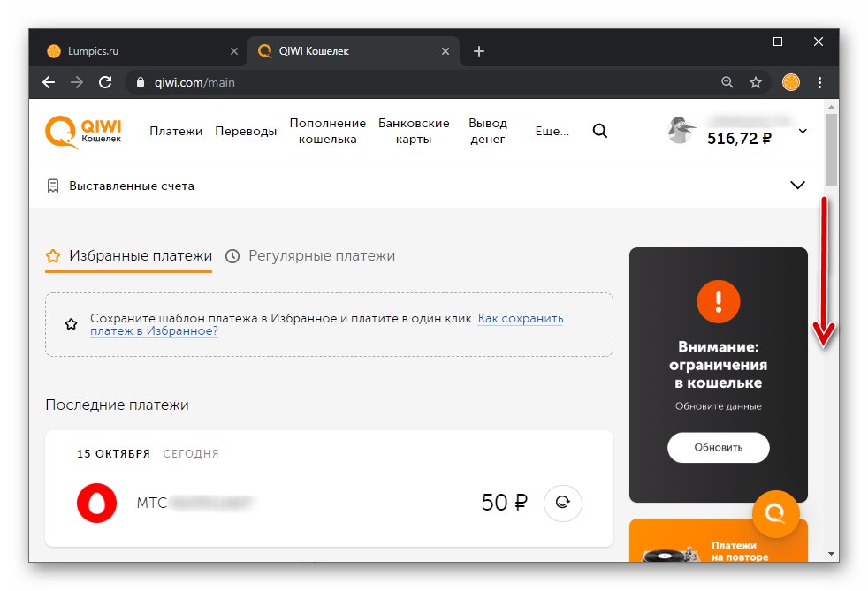Click the bookmark star in the browser address bar
This screenshot has width=868, height=591.
pyautogui.click(x=755, y=82)
